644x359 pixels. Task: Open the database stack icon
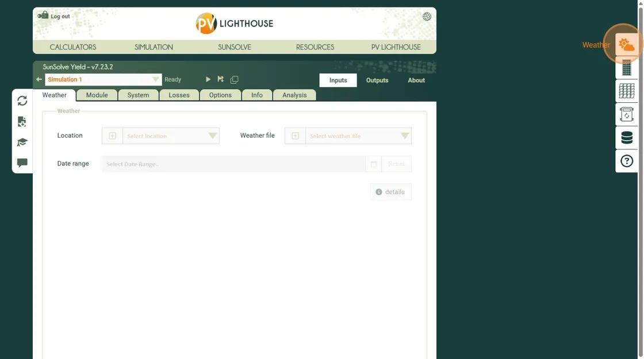626,138
